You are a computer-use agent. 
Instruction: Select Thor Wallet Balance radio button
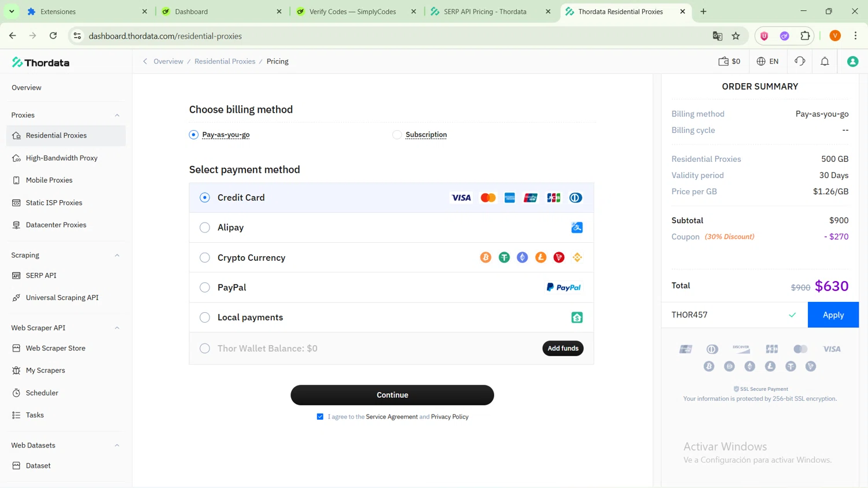pos(205,348)
